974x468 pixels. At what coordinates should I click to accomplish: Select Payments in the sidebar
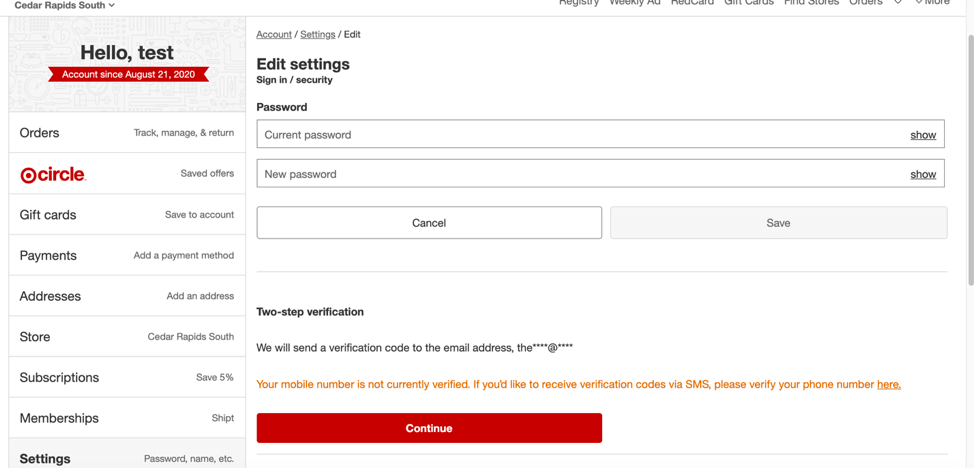[126, 256]
